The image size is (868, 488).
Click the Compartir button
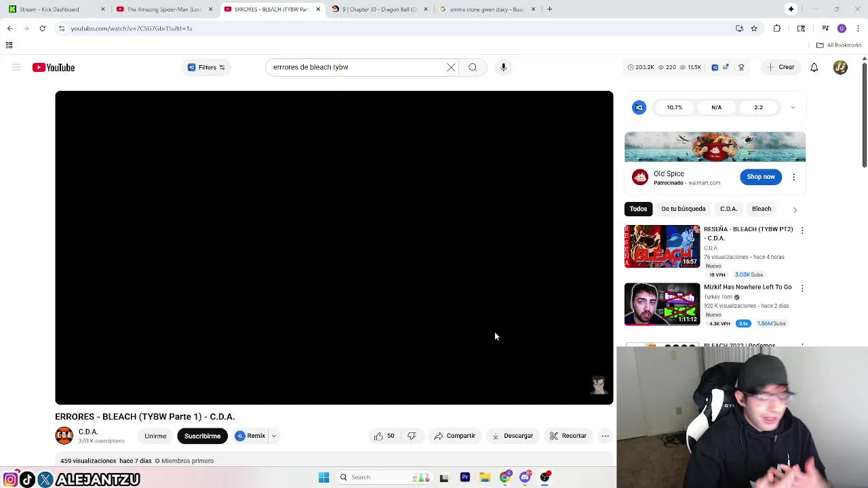point(454,436)
